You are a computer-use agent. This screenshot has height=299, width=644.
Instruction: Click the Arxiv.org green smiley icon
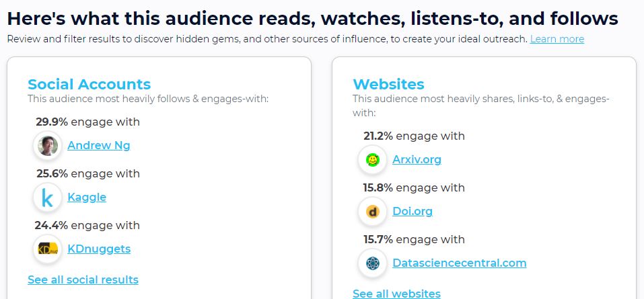tap(373, 159)
